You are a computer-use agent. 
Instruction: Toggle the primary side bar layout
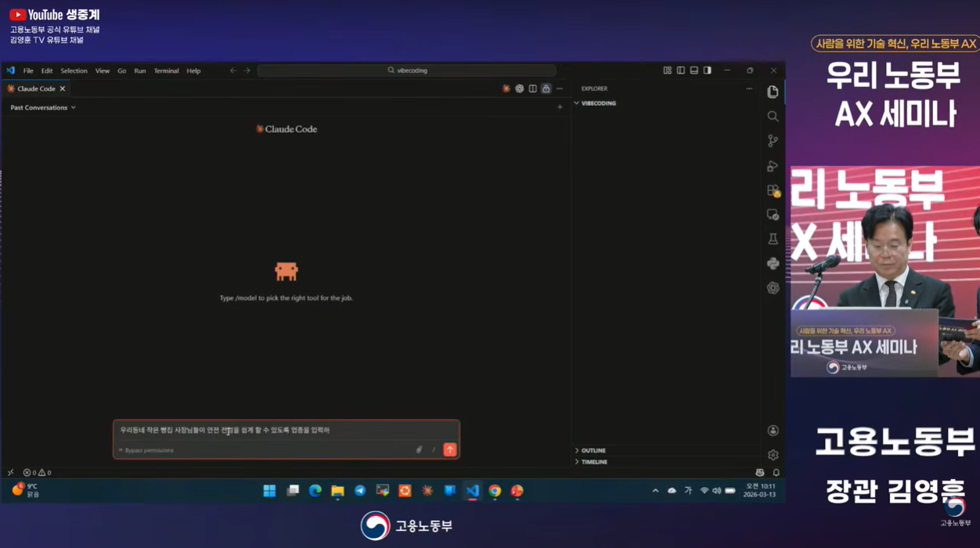tap(680, 70)
